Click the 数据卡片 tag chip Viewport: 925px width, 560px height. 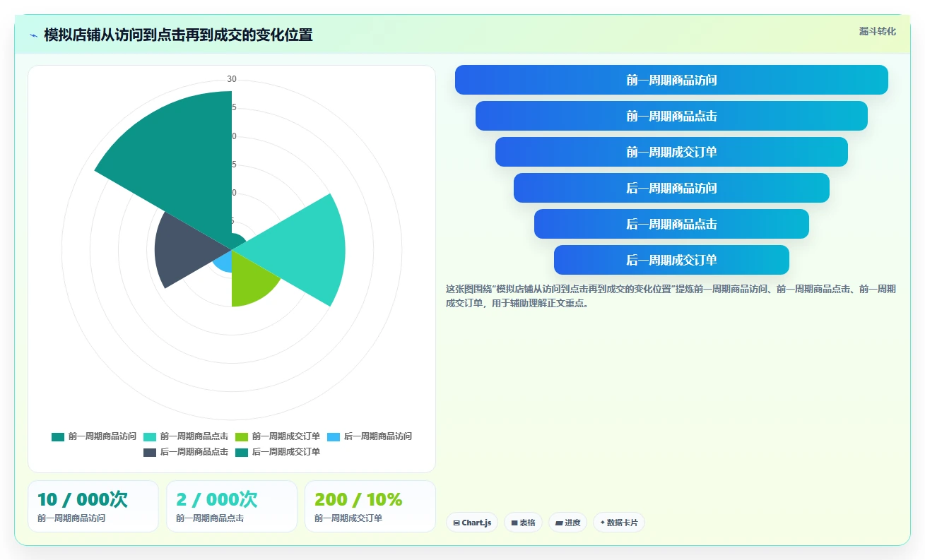pyautogui.click(x=619, y=523)
